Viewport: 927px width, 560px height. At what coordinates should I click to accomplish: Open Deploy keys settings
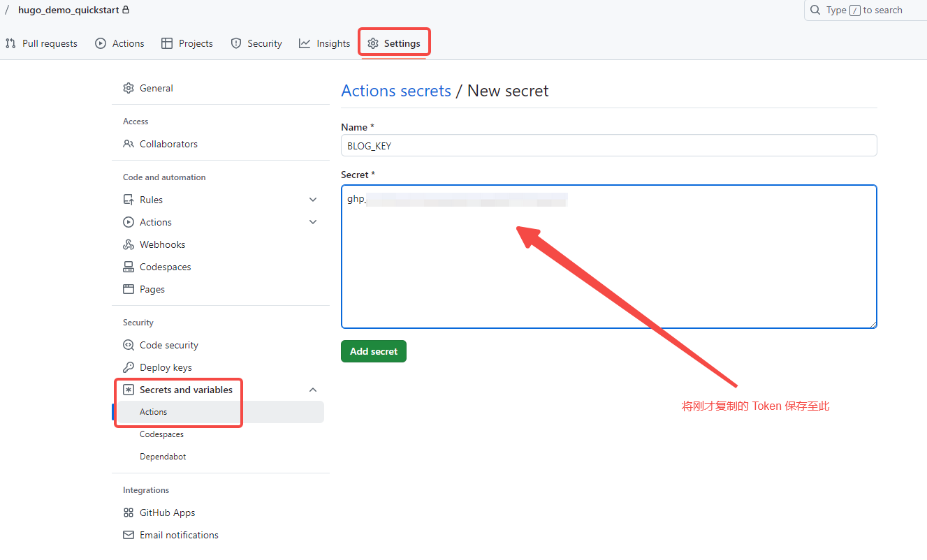221,367
